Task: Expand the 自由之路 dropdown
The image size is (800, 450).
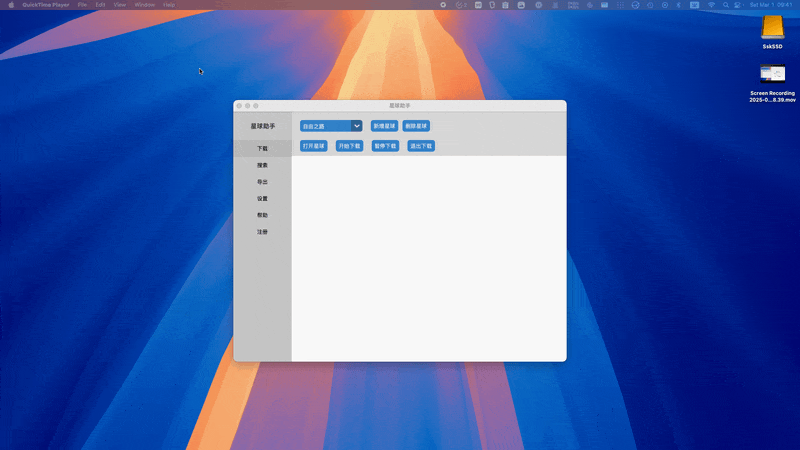Action: (x=356, y=126)
